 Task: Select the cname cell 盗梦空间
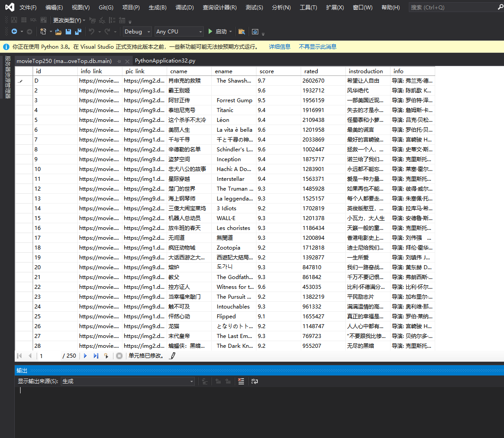click(x=189, y=159)
